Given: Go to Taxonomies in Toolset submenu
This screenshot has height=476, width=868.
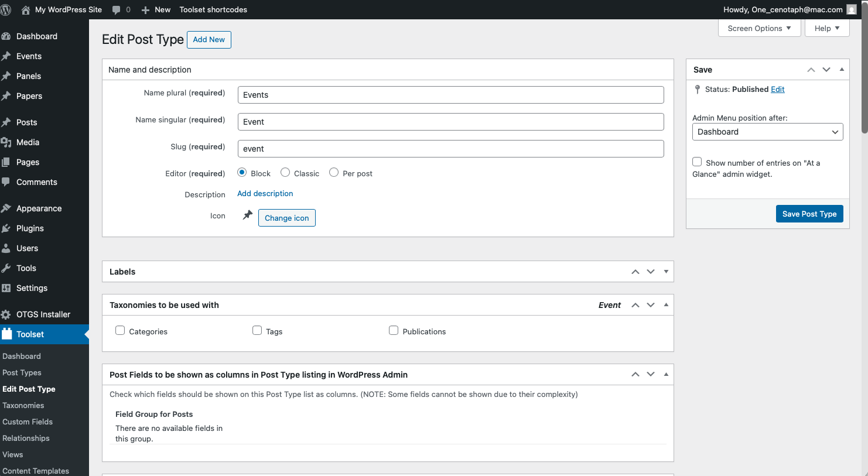Looking at the screenshot, I should [23, 405].
